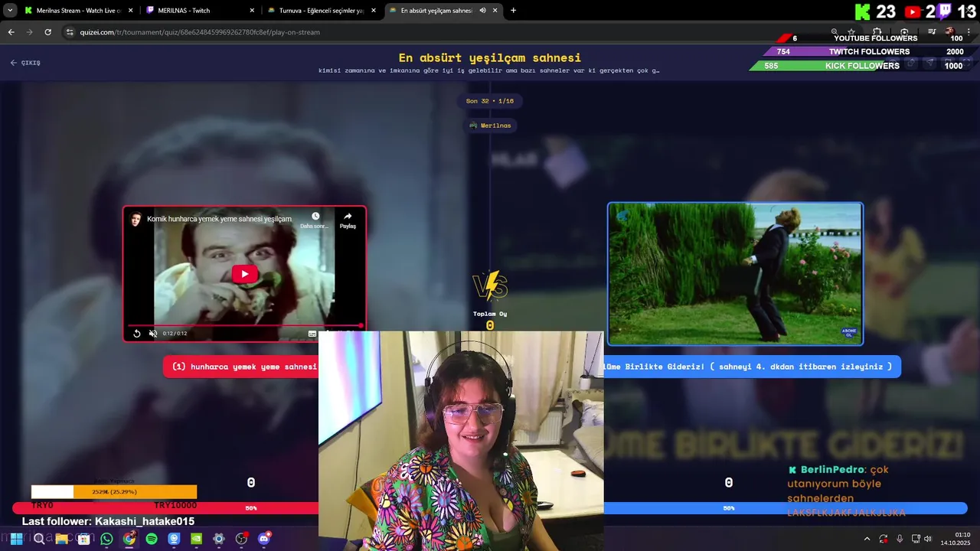Click the Paylaş share arrow on the video
The height and width of the screenshot is (551, 980).
(x=348, y=220)
